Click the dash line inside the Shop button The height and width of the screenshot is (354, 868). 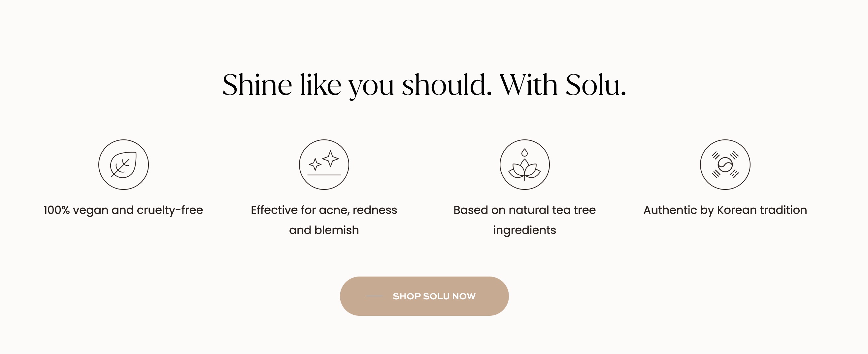[374, 296]
